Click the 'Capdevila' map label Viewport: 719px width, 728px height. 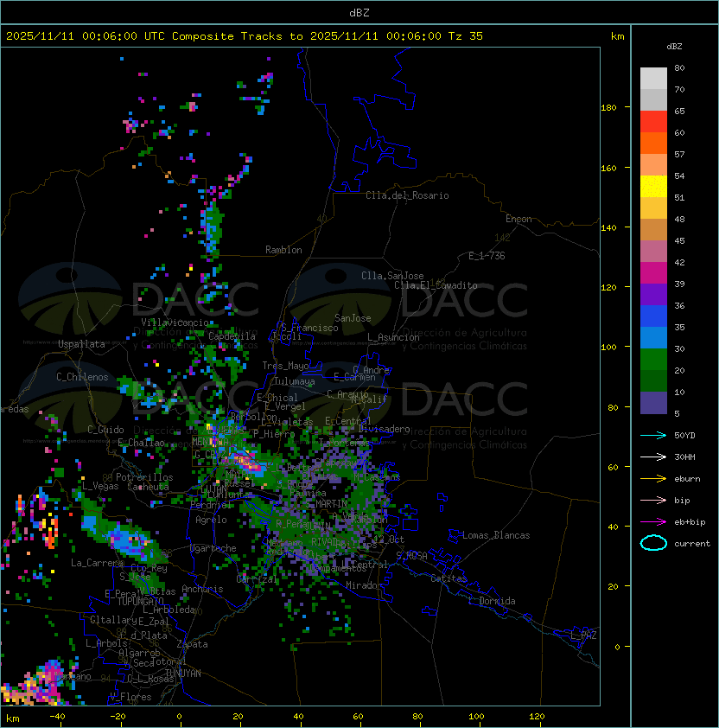232,336
